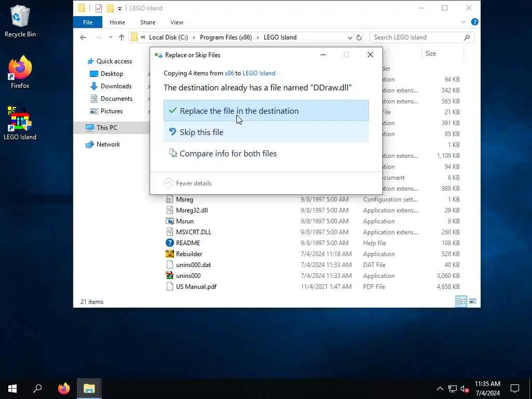This screenshot has width=532, height=399.
Task: Switch to the Home ribbon tab
Action: click(x=117, y=22)
